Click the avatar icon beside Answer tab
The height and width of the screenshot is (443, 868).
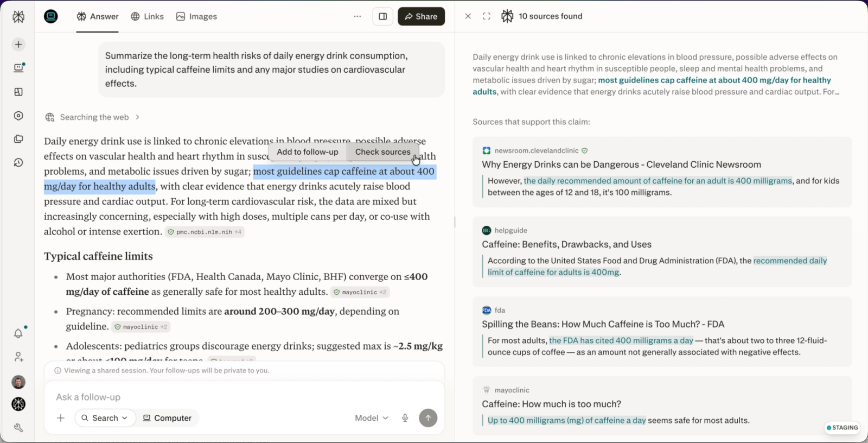(51, 16)
